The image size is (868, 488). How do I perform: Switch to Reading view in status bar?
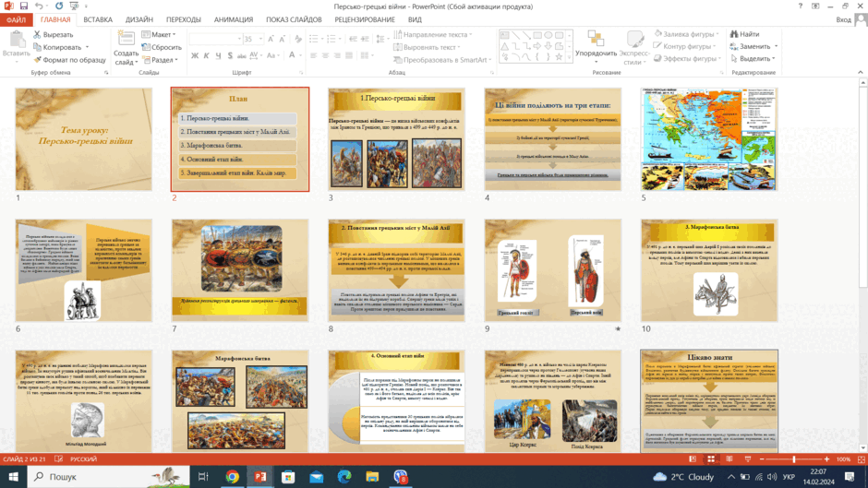(729, 459)
